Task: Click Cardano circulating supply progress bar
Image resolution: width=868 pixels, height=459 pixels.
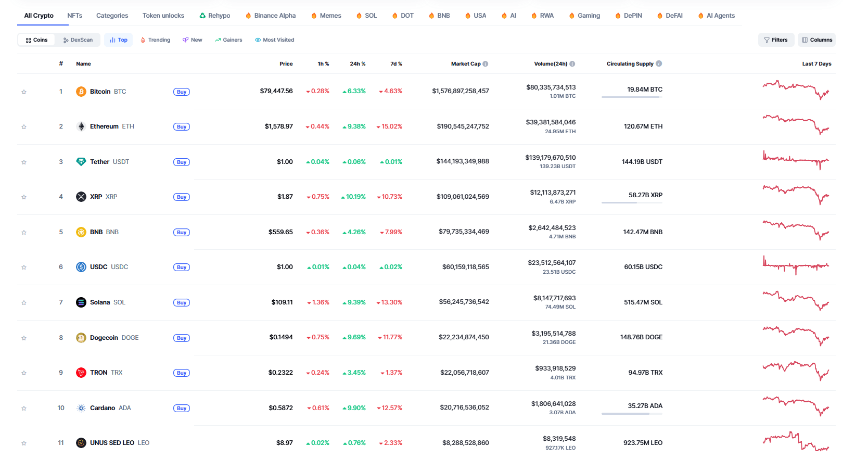Action: click(x=632, y=414)
